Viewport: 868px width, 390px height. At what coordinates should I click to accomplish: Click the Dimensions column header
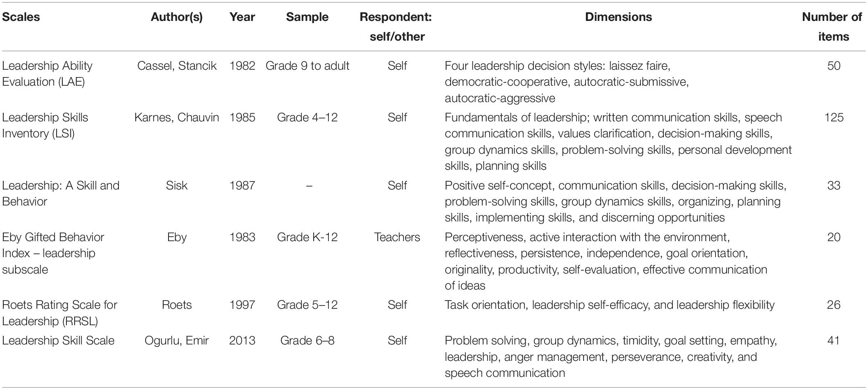[618, 17]
